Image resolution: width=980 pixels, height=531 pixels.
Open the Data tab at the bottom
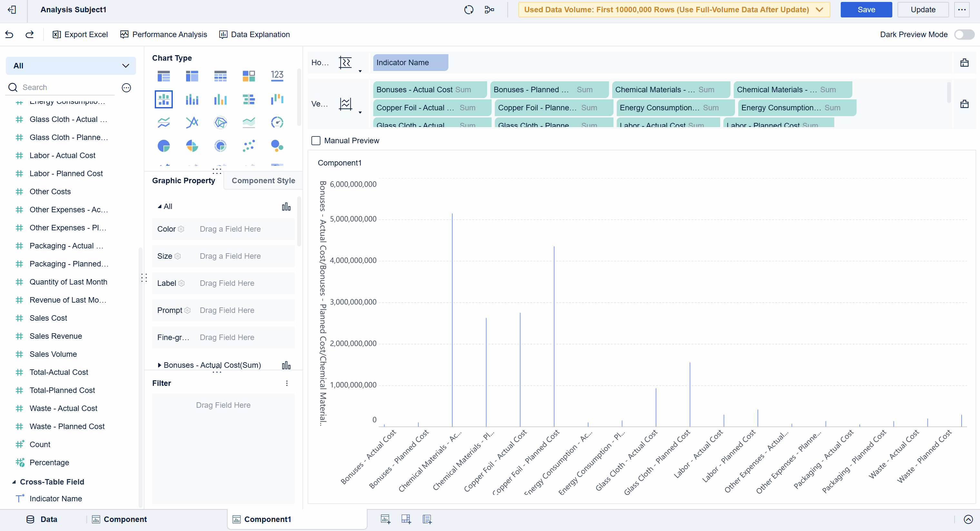click(42, 519)
